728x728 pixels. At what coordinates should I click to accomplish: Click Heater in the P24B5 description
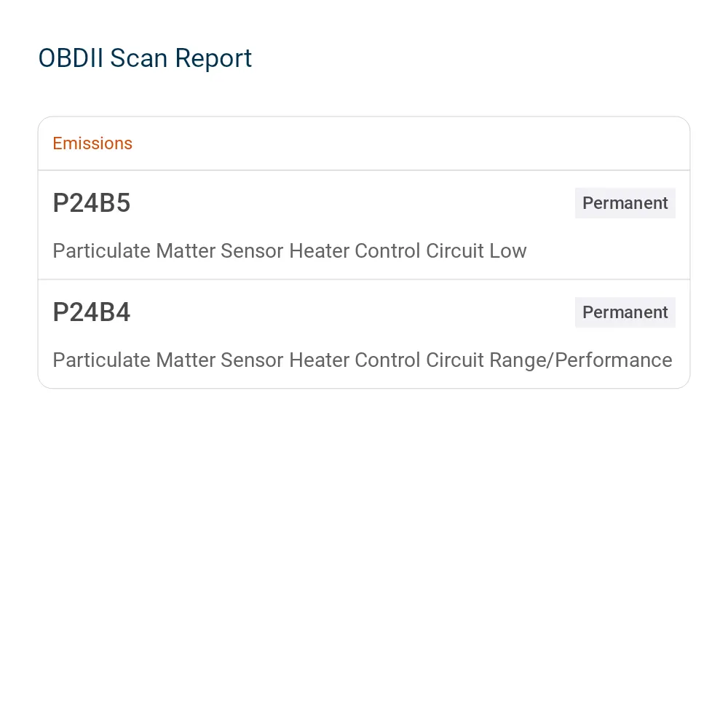(x=319, y=250)
